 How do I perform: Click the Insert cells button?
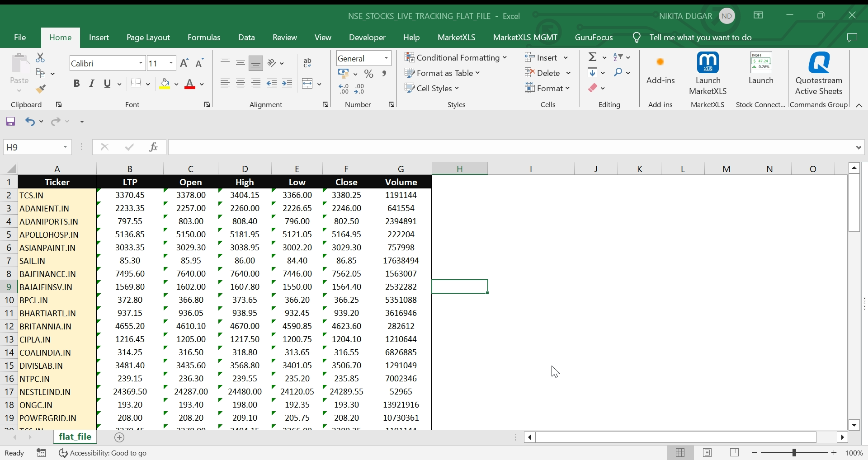click(x=541, y=57)
